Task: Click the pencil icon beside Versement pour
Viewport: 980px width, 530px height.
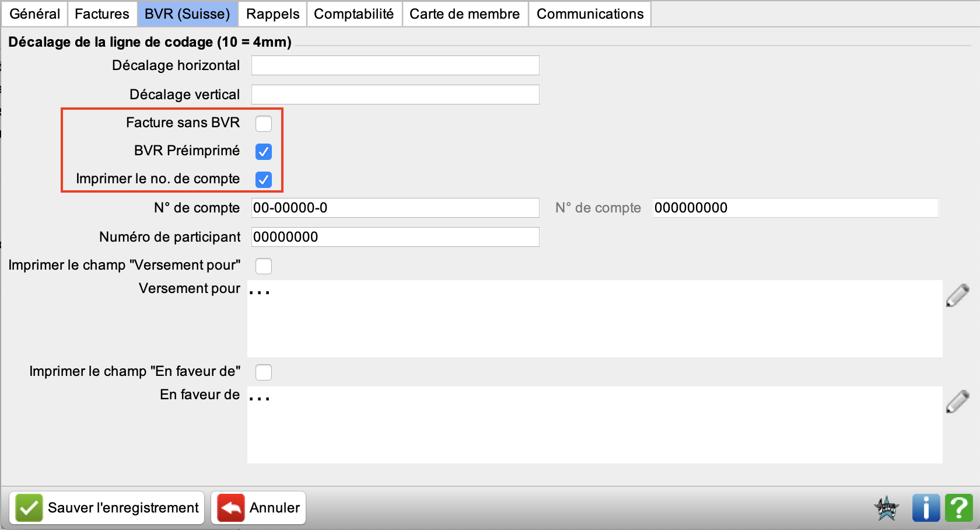Action: [x=957, y=295]
